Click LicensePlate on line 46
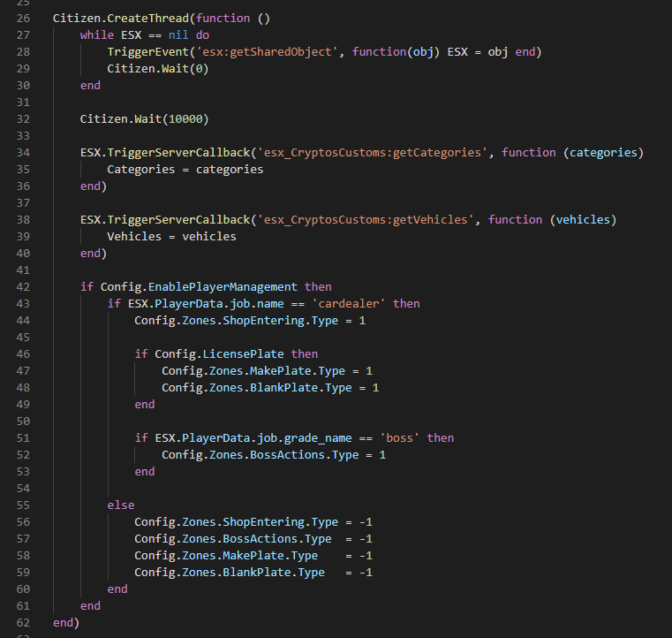 tap(243, 354)
